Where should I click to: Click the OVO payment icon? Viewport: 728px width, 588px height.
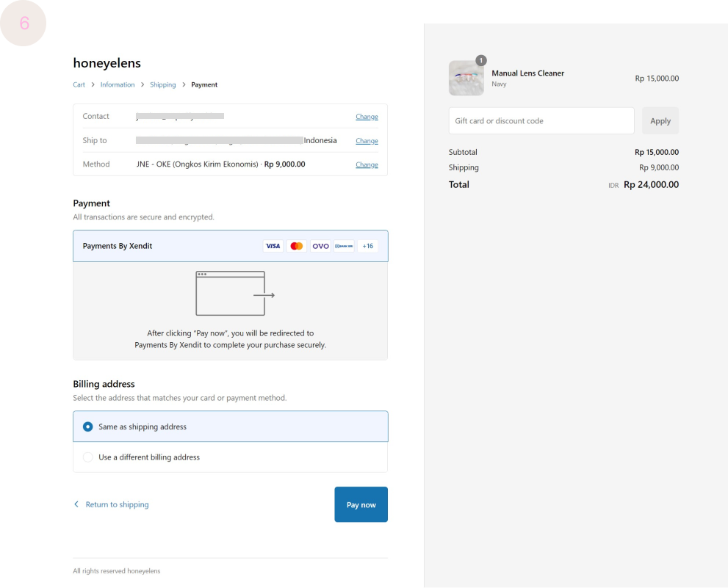320,246
